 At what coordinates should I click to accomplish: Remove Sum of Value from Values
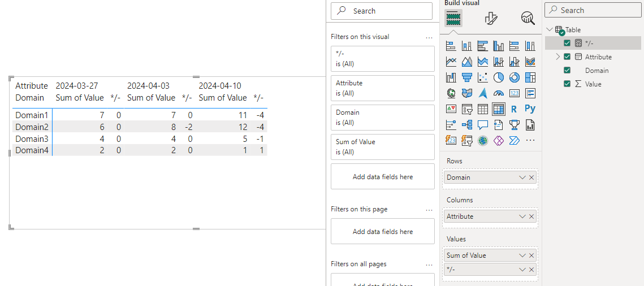point(531,255)
